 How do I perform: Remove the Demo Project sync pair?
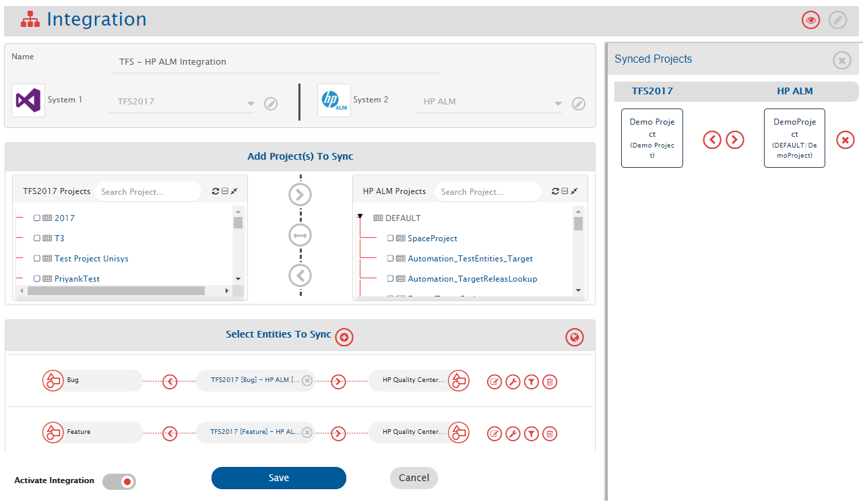click(845, 139)
